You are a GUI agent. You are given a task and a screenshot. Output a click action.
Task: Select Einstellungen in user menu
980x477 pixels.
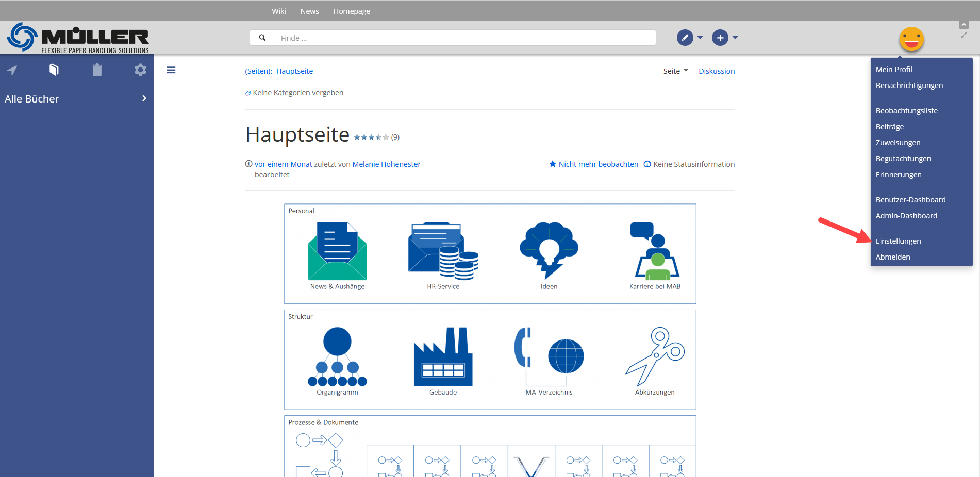point(898,241)
